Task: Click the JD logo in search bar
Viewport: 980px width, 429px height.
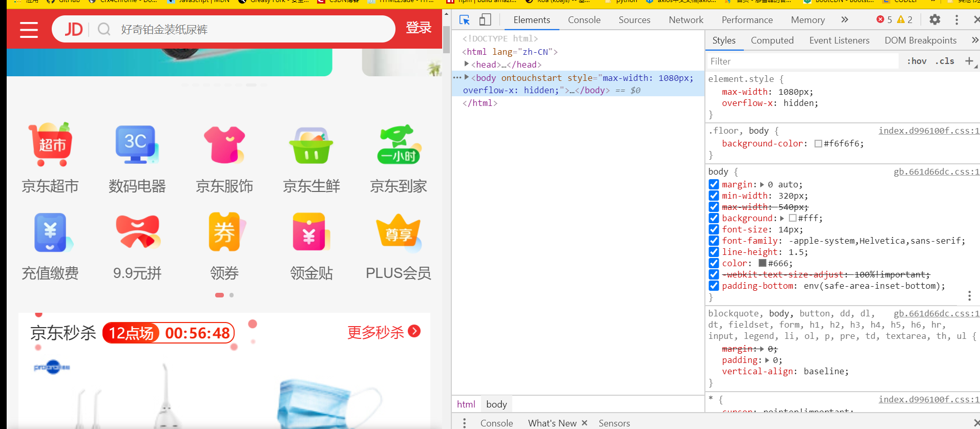Action: 73,29
